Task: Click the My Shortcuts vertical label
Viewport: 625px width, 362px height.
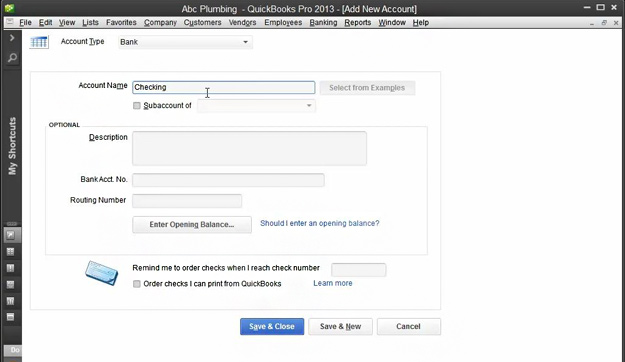Action: pos(12,146)
